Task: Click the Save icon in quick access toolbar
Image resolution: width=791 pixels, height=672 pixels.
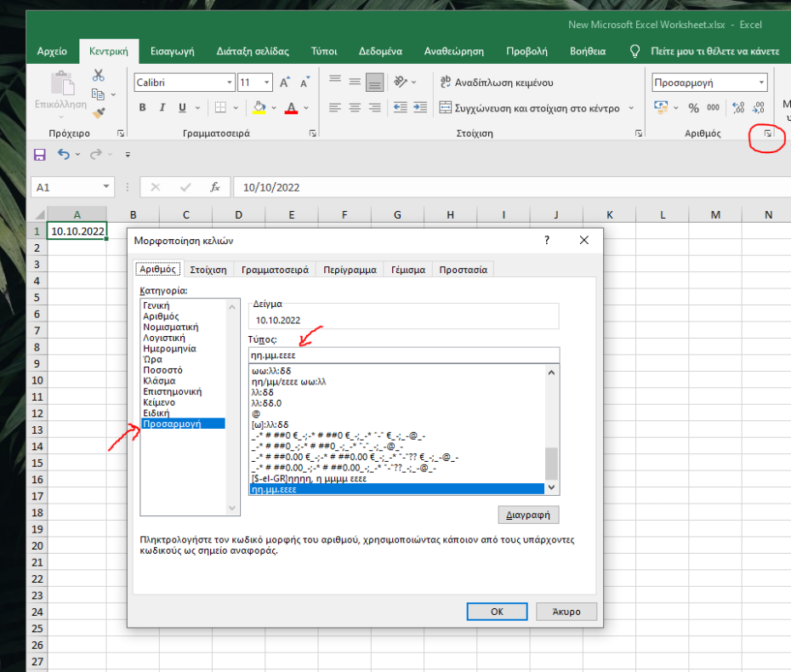Action: point(39,154)
